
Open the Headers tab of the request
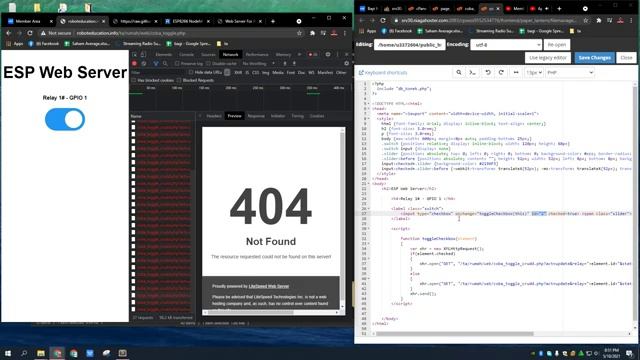(x=213, y=116)
